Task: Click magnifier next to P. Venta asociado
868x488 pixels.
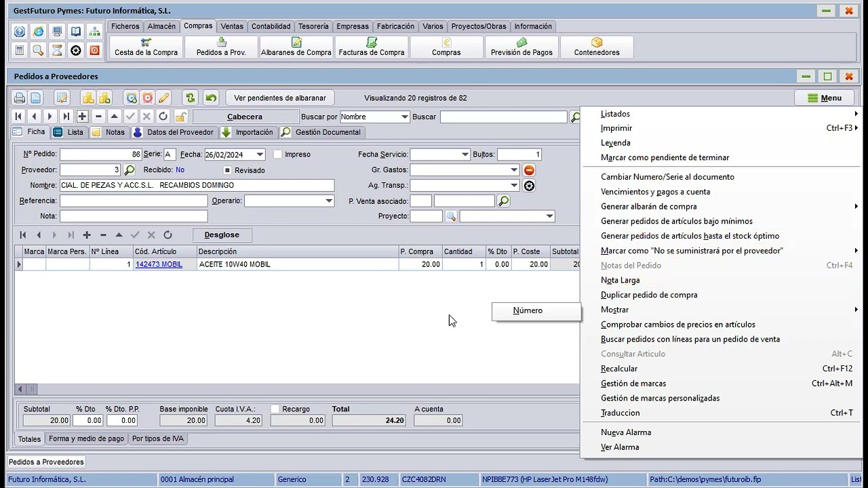Action: click(503, 201)
